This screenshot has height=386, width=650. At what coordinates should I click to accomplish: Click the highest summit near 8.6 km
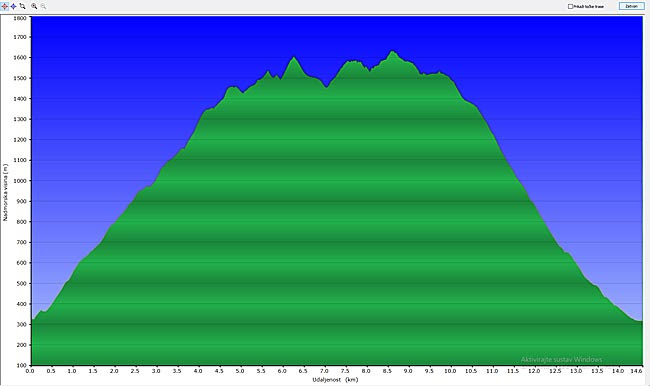(392, 51)
